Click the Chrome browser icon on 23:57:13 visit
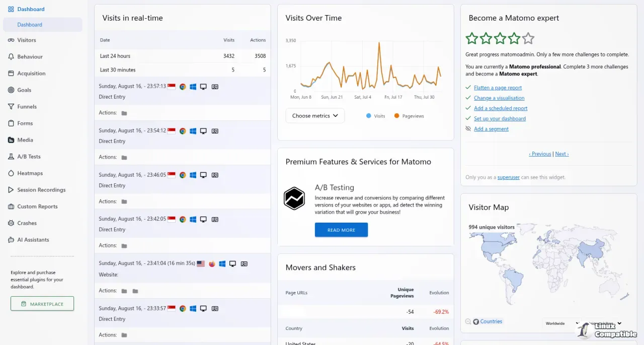The image size is (644, 345). coord(183,87)
